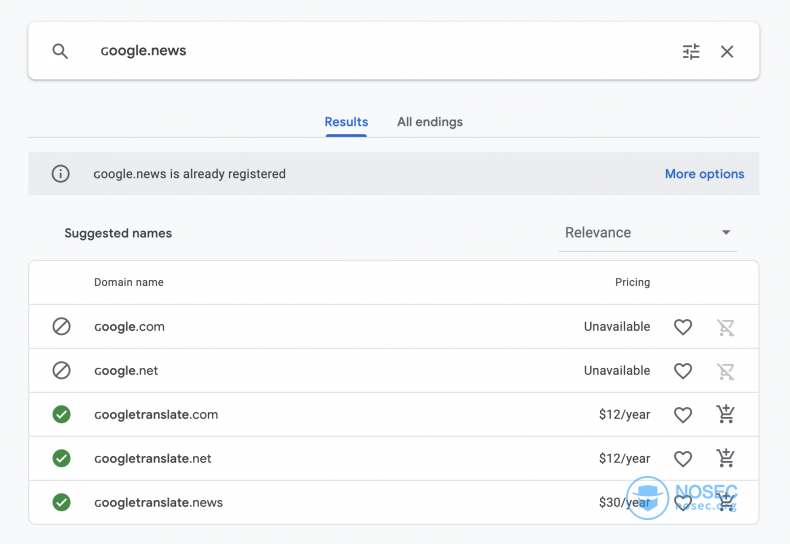
Task: Favorite ɢoogle.net with the heart icon
Action: click(x=683, y=371)
